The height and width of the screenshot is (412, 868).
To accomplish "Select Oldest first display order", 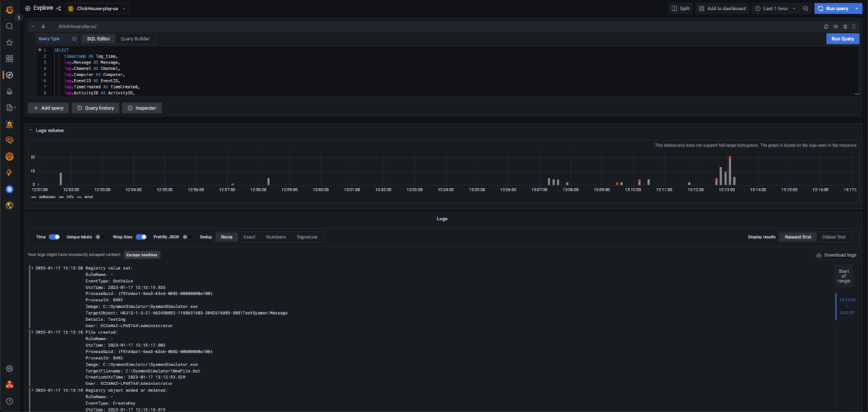I will (834, 237).
